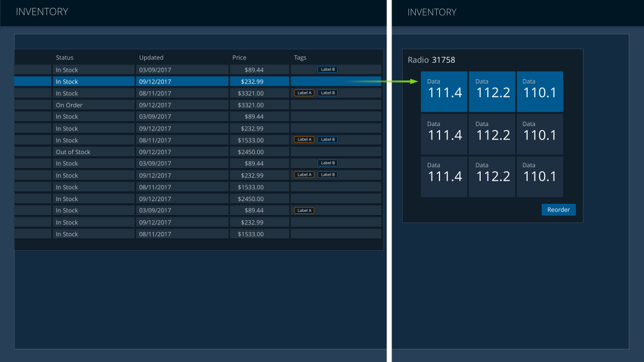Image resolution: width=644 pixels, height=362 pixels.
Task: Click the INVENTORY heading above the table
Action: (x=42, y=12)
